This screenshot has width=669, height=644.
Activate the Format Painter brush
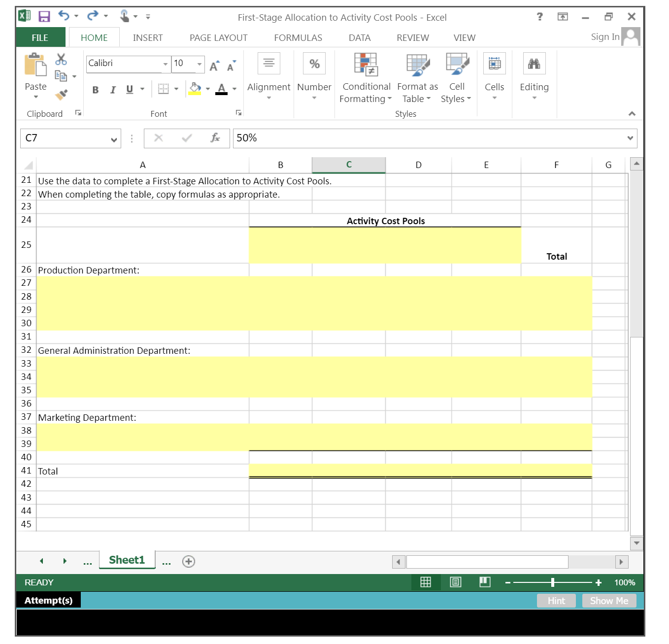tap(61, 94)
